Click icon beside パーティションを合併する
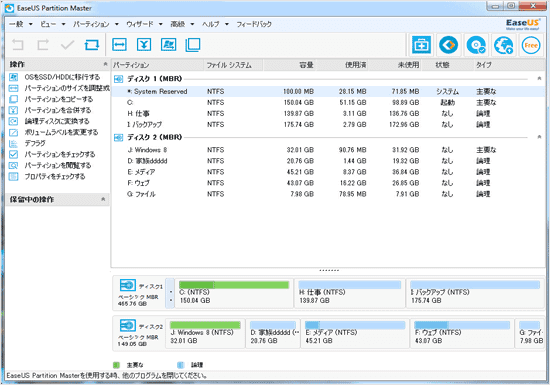Screen dimensions: 550x385 pyautogui.click(x=13, y=110)
